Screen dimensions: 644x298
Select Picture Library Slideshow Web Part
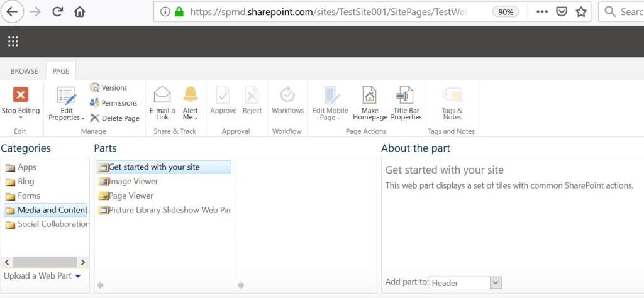click(x=165, y=210)
